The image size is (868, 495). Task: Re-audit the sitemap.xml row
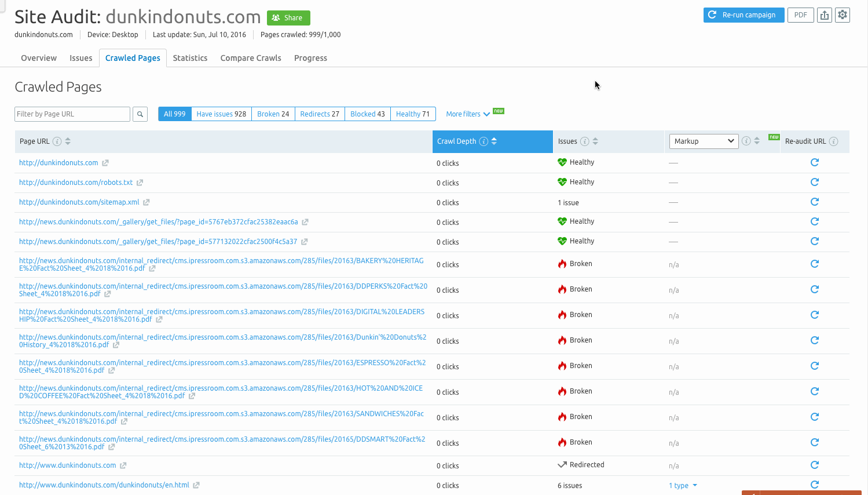(x=815, y=202)
